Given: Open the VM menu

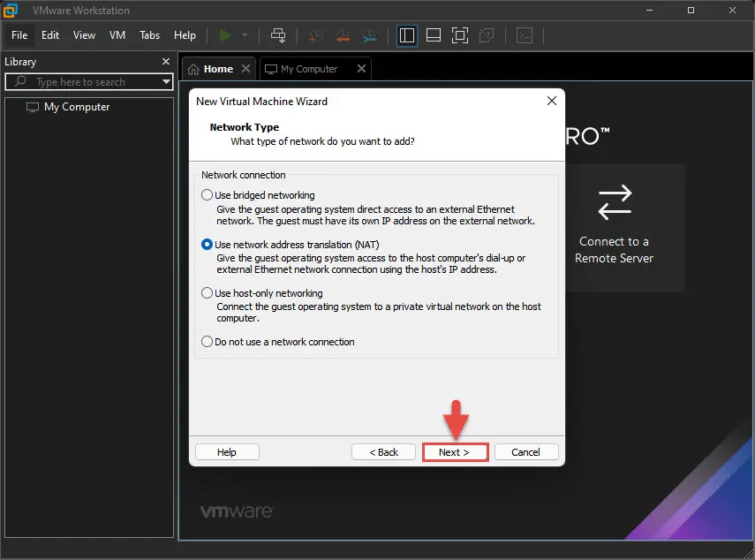Looking at the screenshot, I should (117, 35).
